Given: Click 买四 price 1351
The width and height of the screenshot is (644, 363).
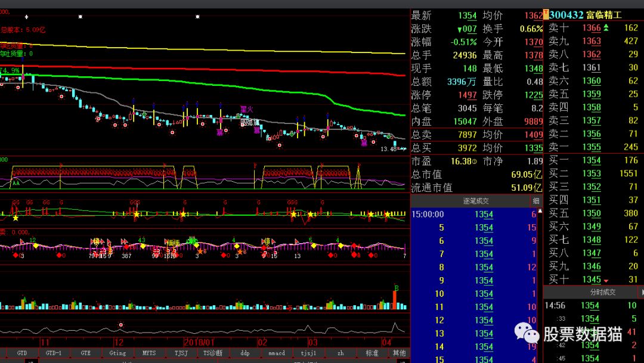Looking at the screenshot, I should point(592,200).
